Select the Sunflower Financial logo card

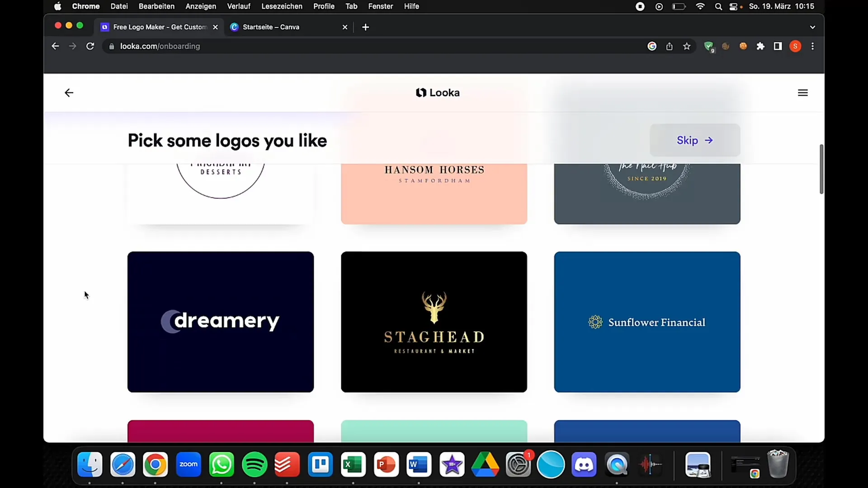pyautogui.click(x=647, y=322)
